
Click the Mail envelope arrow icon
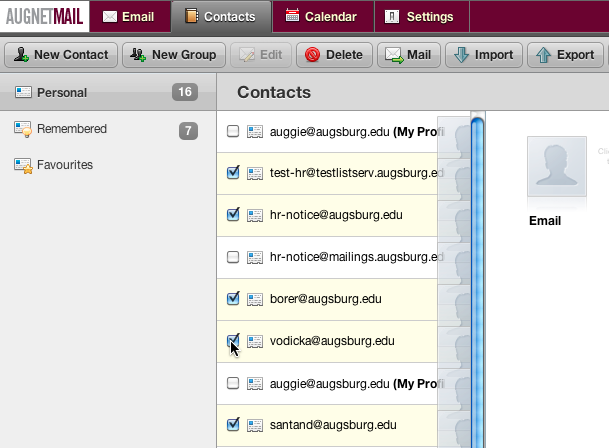[394, 55]
